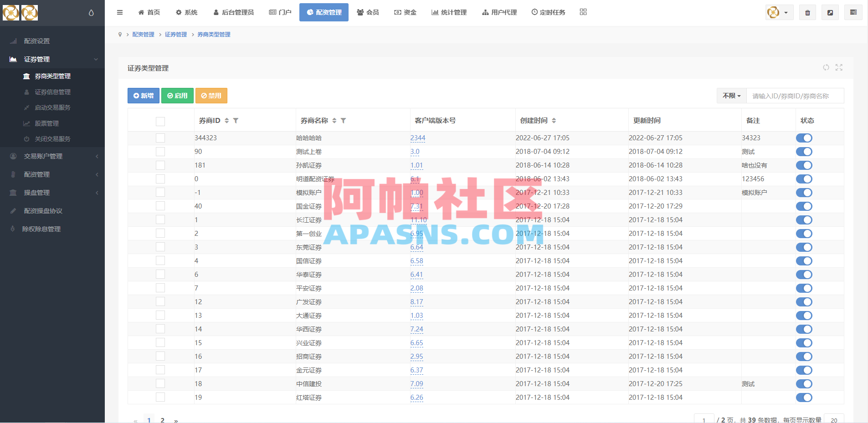This screenshot has width=868, height=423.
Task: Refresh the 证券类型管理 panel
Action: (x=826, y=67)
